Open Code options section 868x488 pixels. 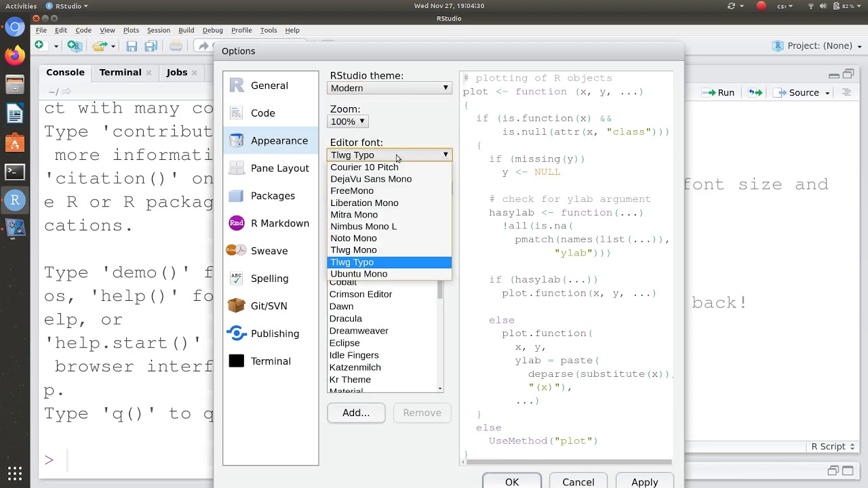point(271,113)
